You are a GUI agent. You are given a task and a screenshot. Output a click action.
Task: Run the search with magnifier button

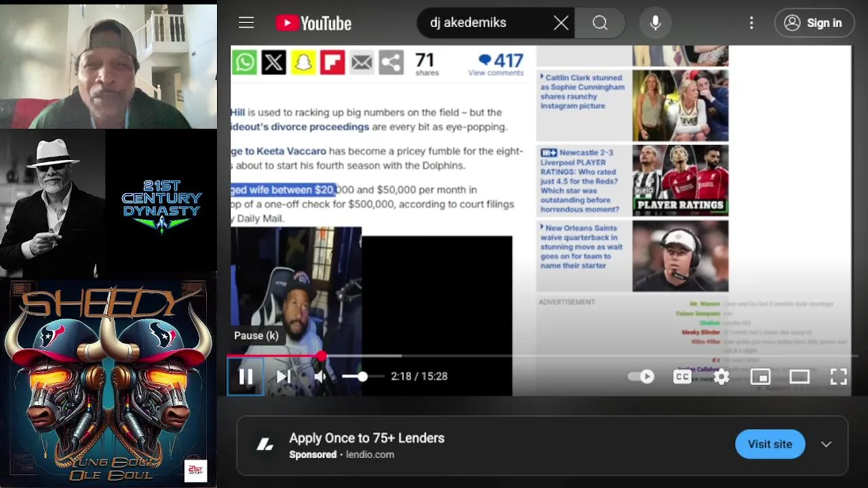[600, 23]
